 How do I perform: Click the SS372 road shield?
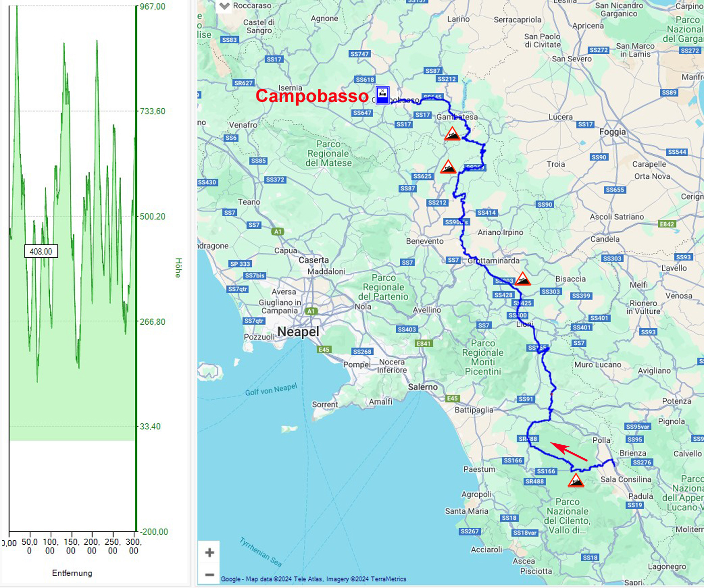(275, 179)
